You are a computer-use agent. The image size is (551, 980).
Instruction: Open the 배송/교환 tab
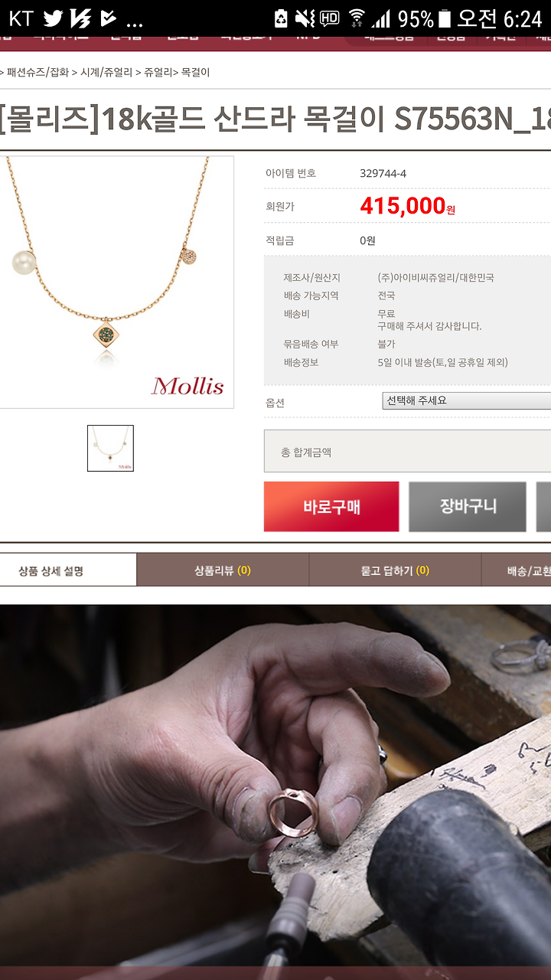(x=517, y=570)
